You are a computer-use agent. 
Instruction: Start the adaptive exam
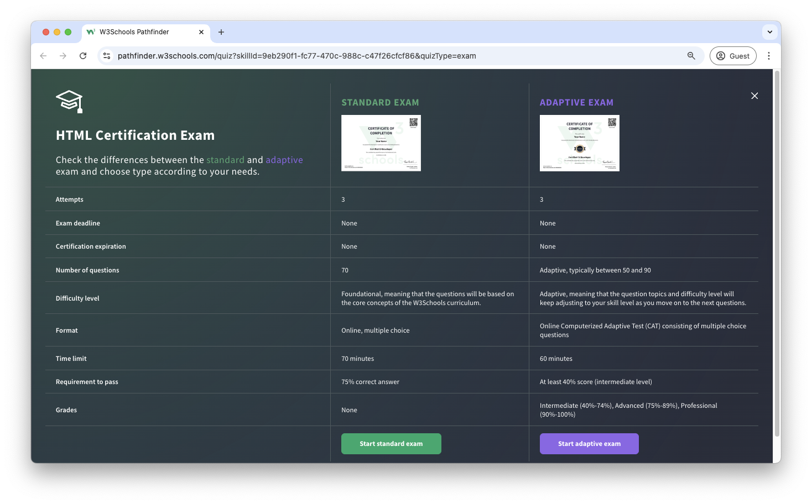(x=589, y=444)
